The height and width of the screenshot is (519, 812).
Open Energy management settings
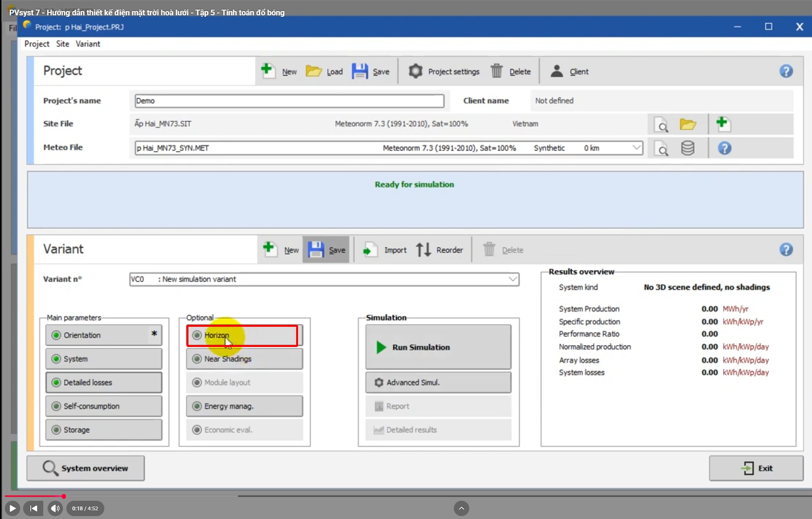[244, 406]
